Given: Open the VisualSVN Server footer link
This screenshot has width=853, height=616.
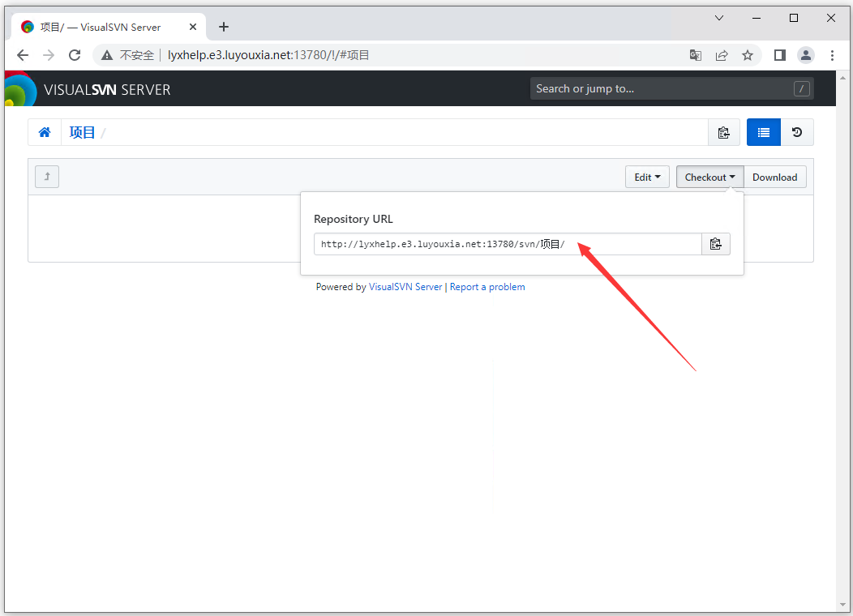Looking at the screenshot, I should (x=405, y=287).
